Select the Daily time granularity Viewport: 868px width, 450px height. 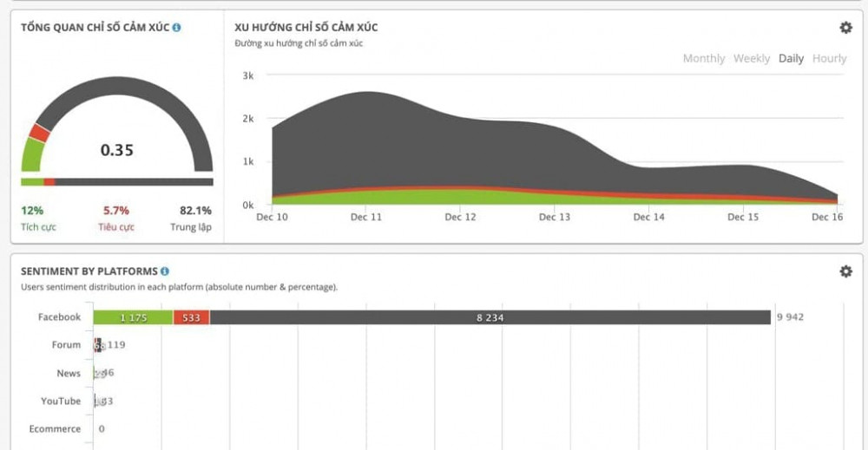(791, 58)
